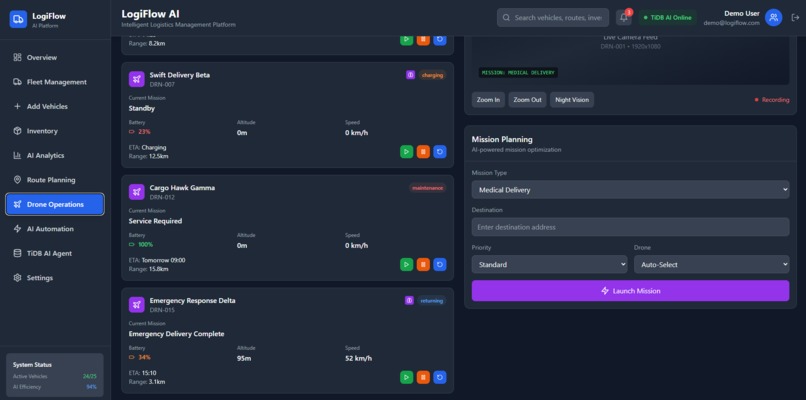This screenshot has width=806, height=400.
Task: Click the blue return icon for Emergency Response Delta
Action: coord(439,377)
